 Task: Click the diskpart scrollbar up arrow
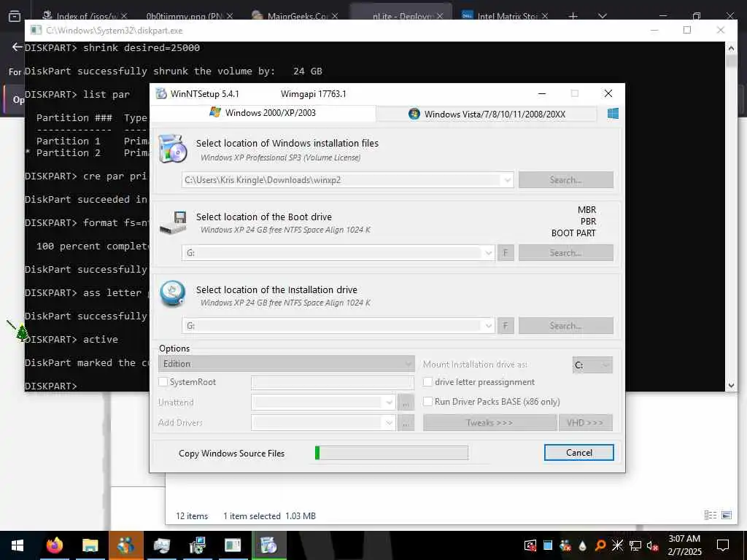point(731,47)
